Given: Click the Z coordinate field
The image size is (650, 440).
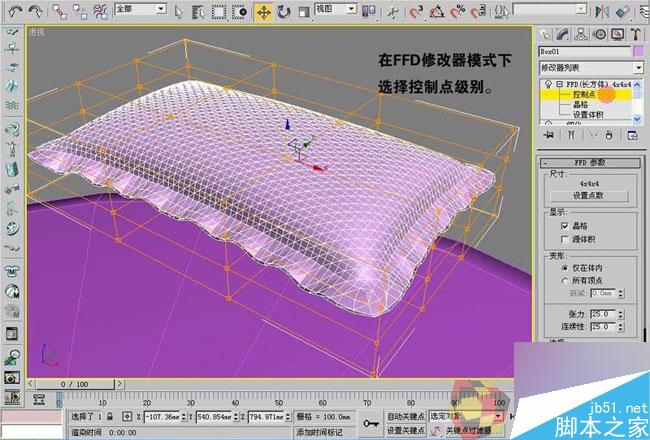Looking at the screenshot, I should click(266, 416).
